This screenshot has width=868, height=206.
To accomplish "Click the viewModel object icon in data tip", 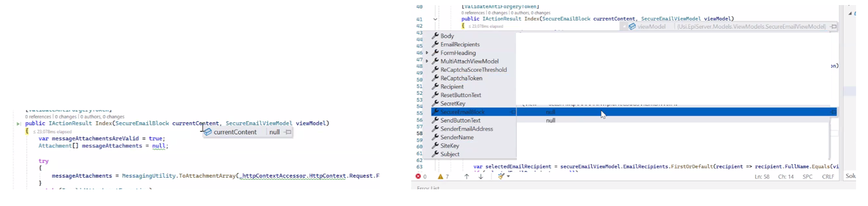I will tap(632, 27).
